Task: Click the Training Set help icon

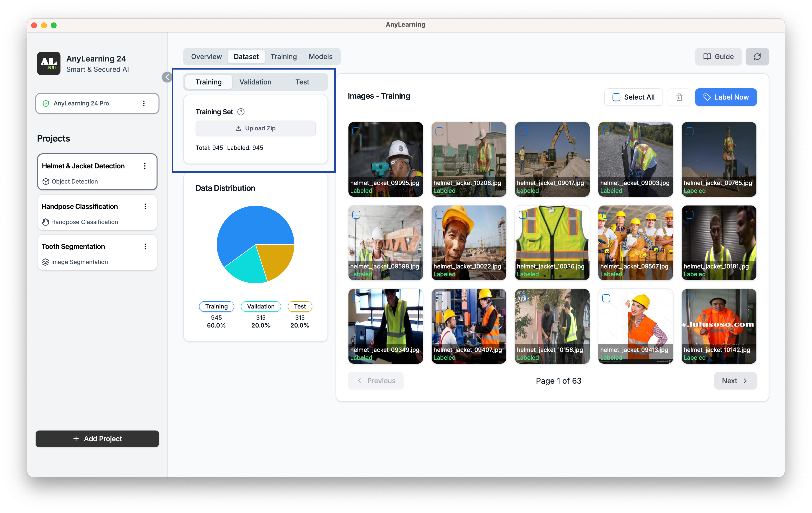Action: click(x=241, y=112)
